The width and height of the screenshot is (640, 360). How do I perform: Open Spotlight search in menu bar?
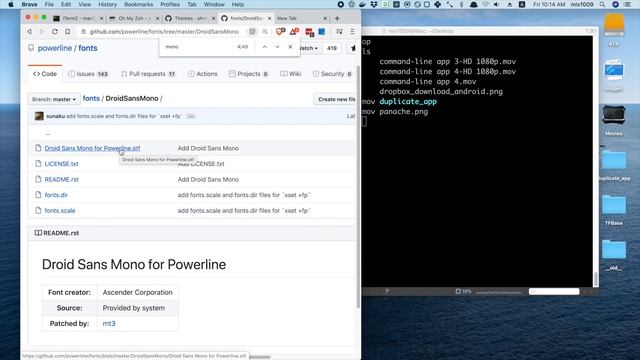pos(602,4)
